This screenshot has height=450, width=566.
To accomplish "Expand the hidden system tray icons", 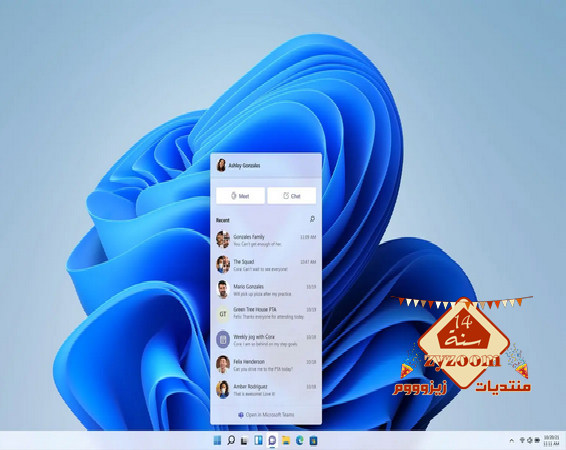I will click(x=511, y=440).
